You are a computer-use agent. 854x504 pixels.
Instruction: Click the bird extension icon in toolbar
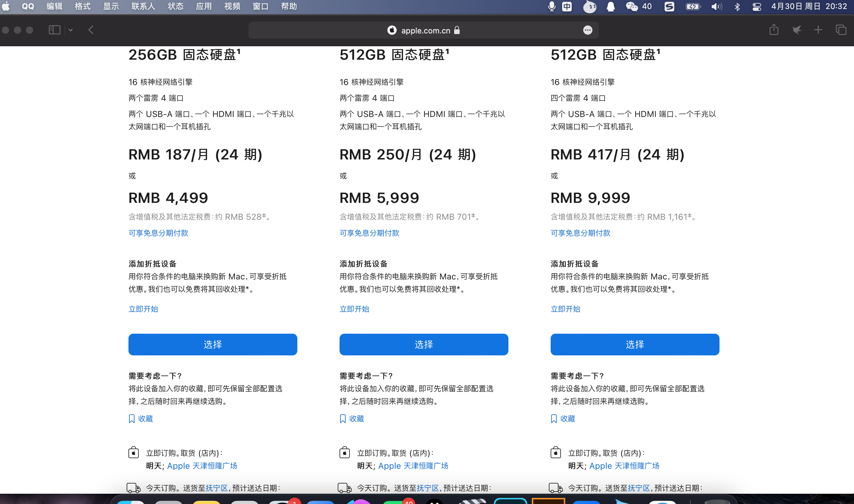(x=797, y=30)
